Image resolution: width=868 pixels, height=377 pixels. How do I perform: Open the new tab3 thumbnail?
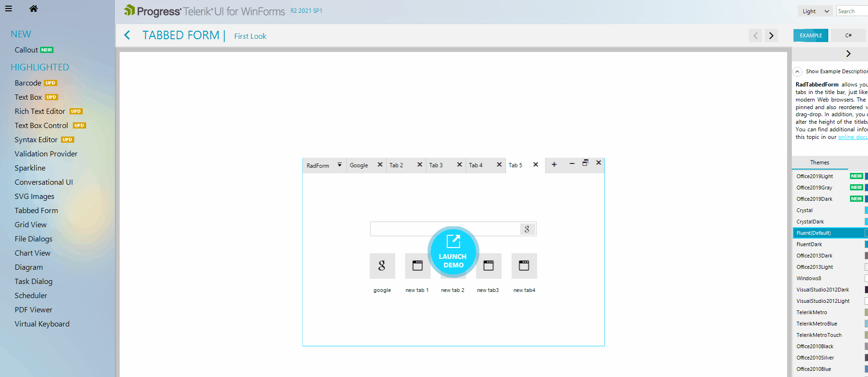489,266
